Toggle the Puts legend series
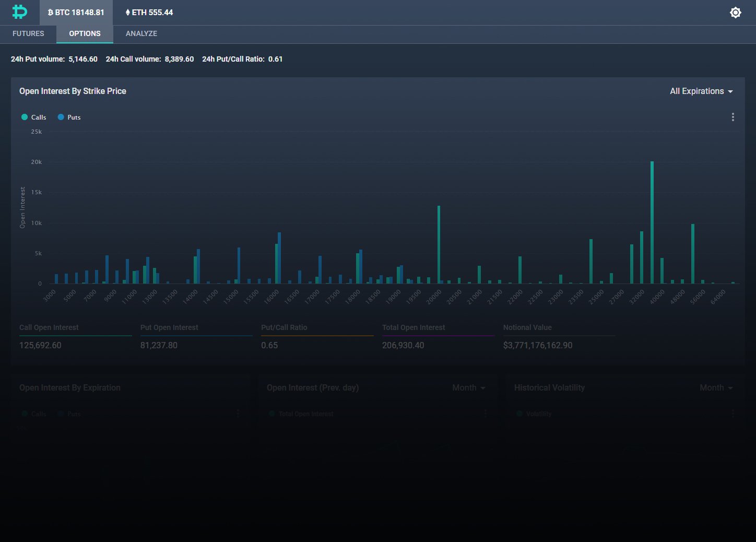The height and width of the screenshot is (542, 756). [x=69, y=117]
